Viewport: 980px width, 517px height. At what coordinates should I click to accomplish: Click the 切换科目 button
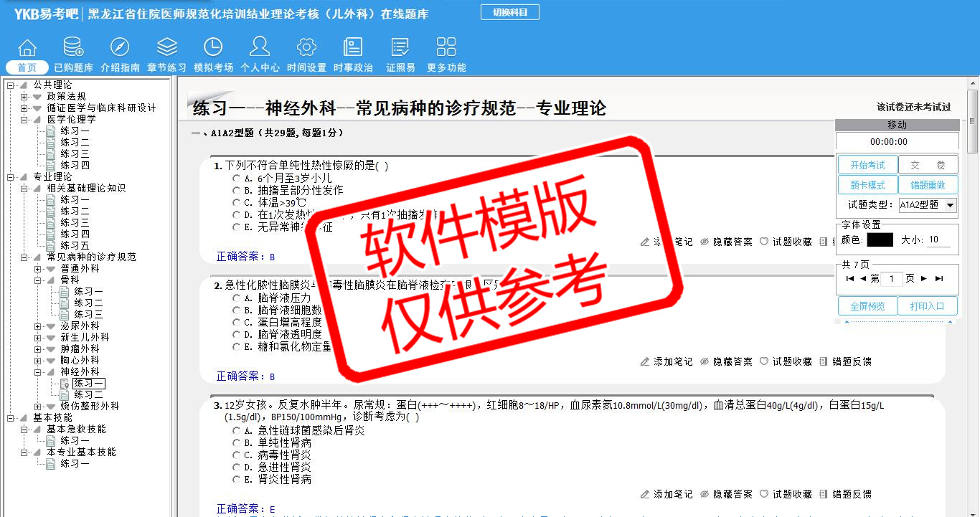(509, 12)
